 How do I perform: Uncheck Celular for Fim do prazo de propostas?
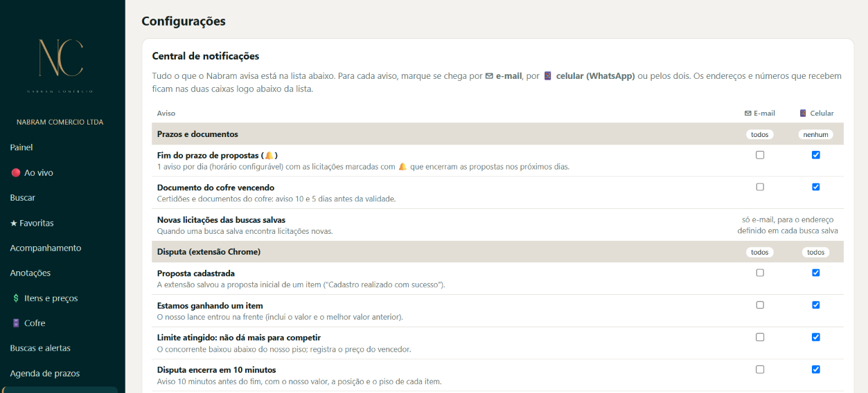coord(815,155)
